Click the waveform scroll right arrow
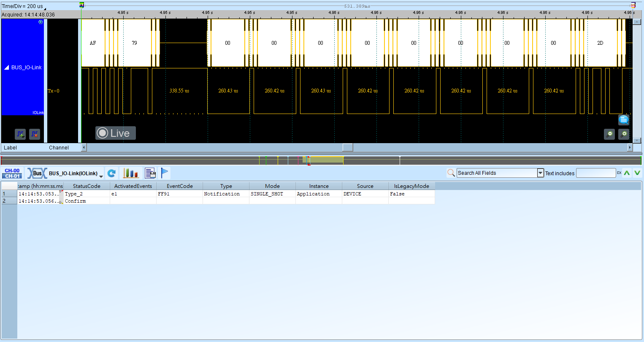 pos(630,147)
